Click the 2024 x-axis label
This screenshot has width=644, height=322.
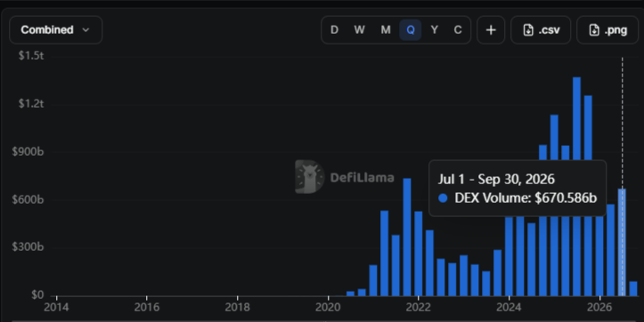click(x=509, y=307)
